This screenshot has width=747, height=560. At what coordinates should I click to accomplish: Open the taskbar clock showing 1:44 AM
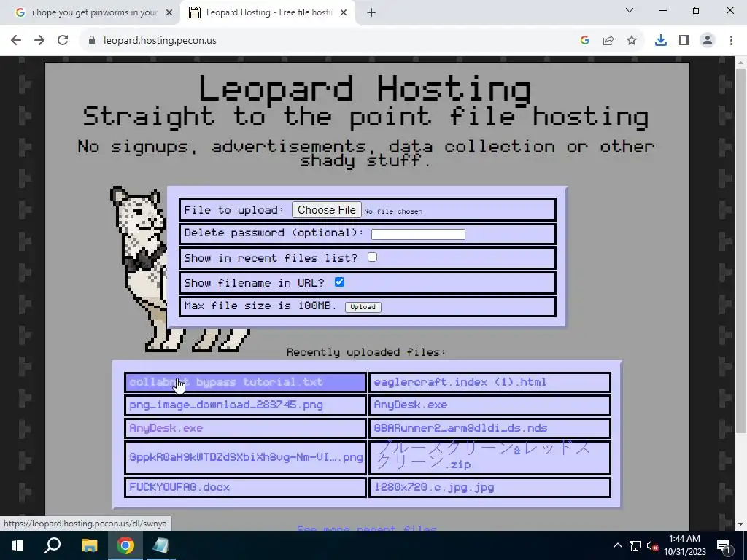(x=684, y=545)
